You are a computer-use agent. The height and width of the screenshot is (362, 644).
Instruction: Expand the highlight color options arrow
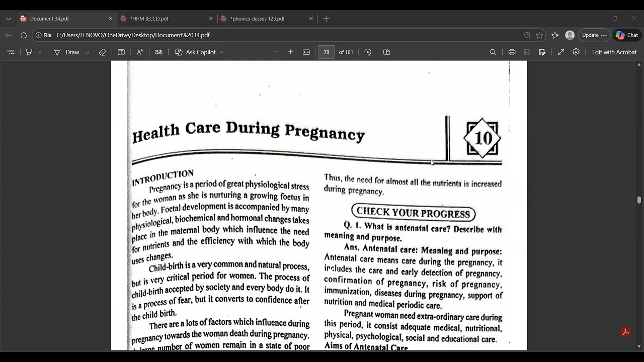pos(40,52)
